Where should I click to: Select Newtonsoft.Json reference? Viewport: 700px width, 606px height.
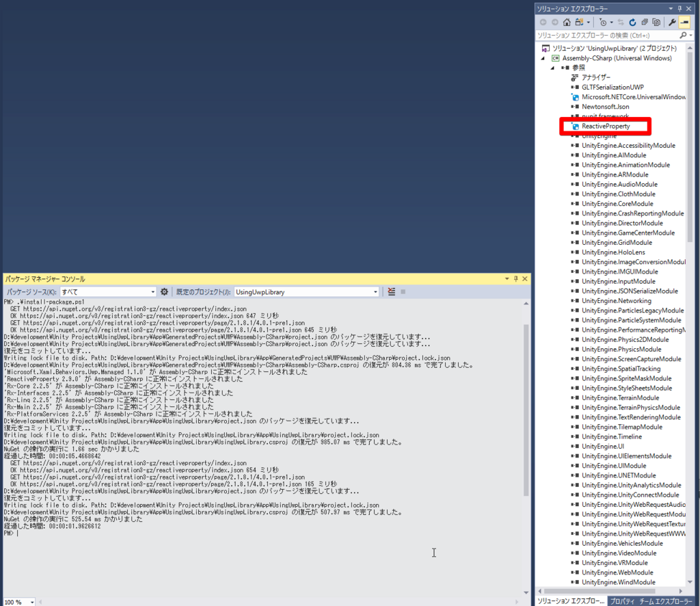[606, 107]
